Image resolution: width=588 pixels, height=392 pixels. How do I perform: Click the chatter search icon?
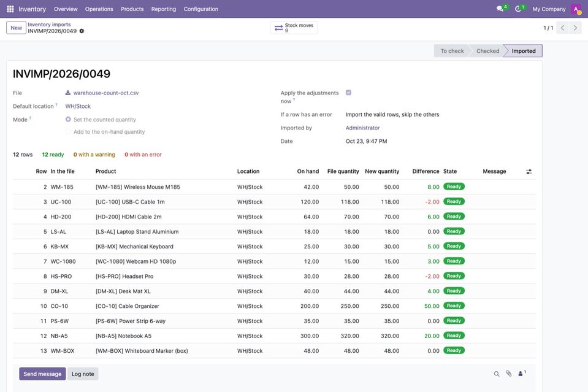[497, 374]
